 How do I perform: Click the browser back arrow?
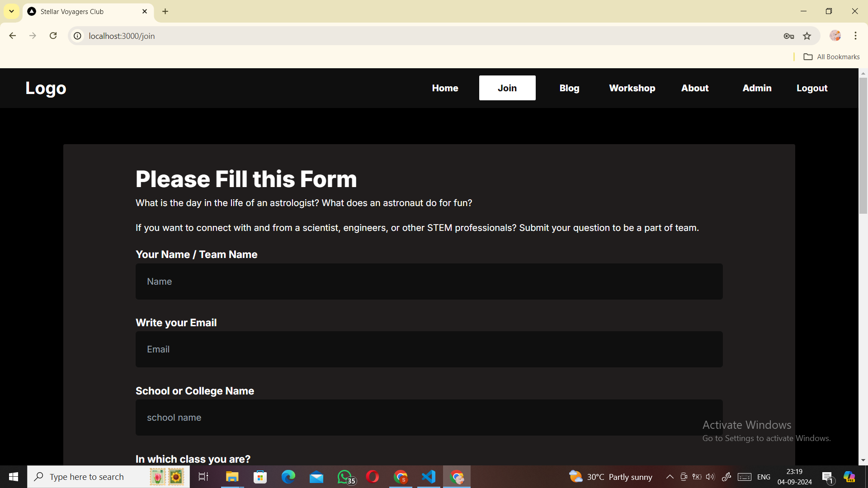coord(13,36)
